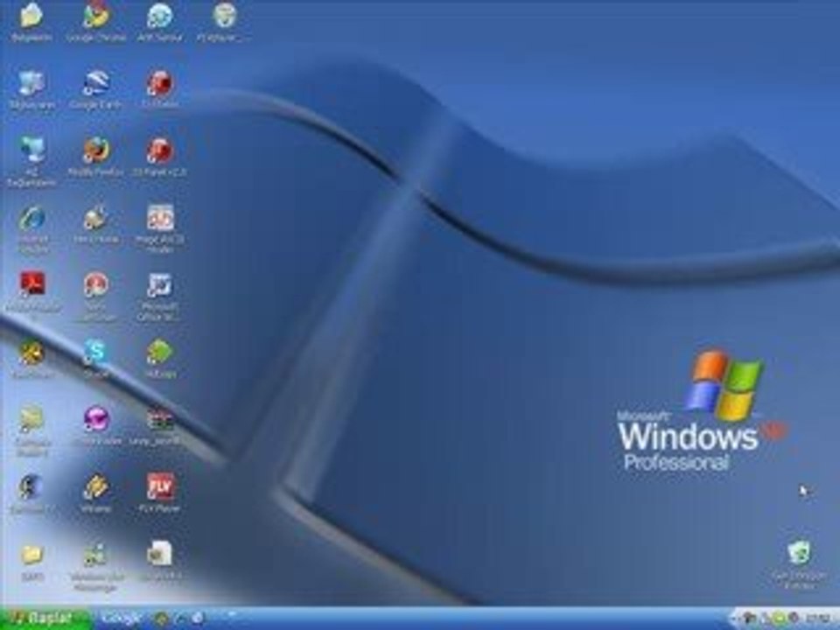Open the network connections monitor icon
840x630 pixels.
point(31,150)
